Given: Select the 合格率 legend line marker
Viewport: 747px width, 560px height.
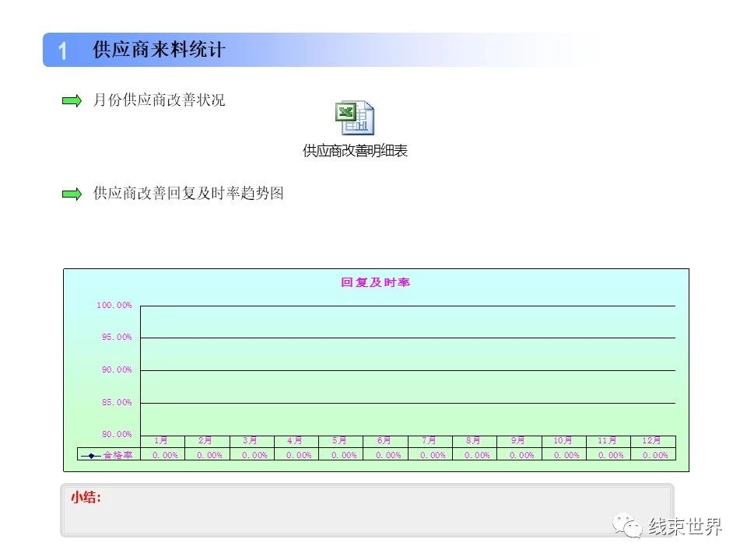Looking at the screenshot, I should (x=91, y=455).
